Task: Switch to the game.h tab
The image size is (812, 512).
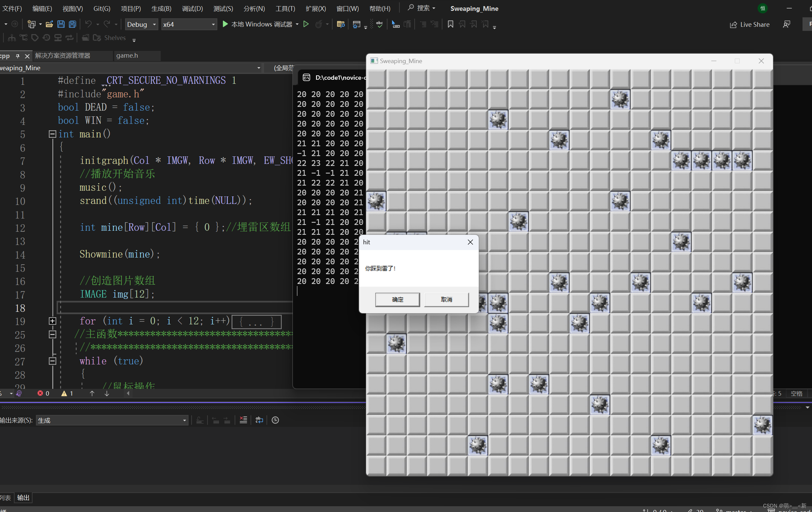Action: click(127, 55)
